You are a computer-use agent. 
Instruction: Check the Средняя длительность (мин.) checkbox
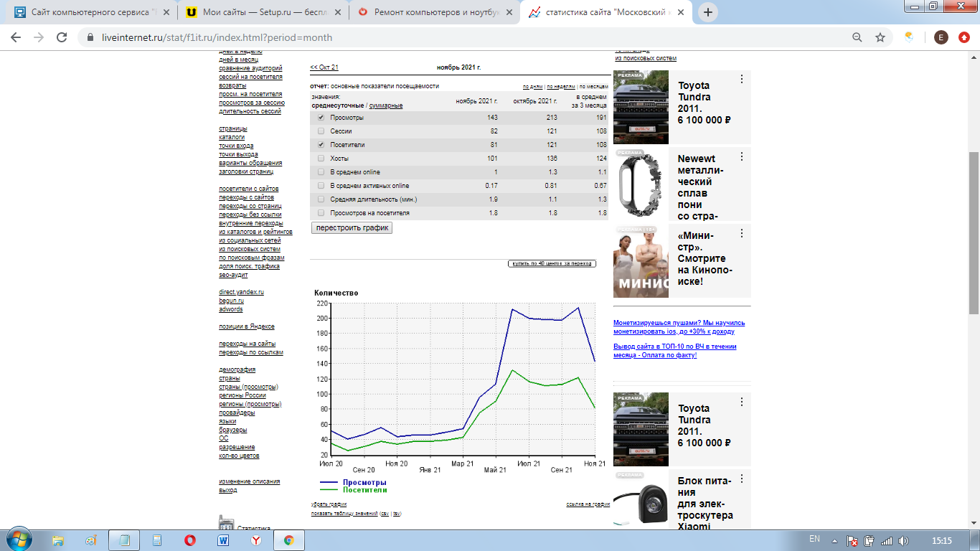pyautogui.click(x=321, y=199)
